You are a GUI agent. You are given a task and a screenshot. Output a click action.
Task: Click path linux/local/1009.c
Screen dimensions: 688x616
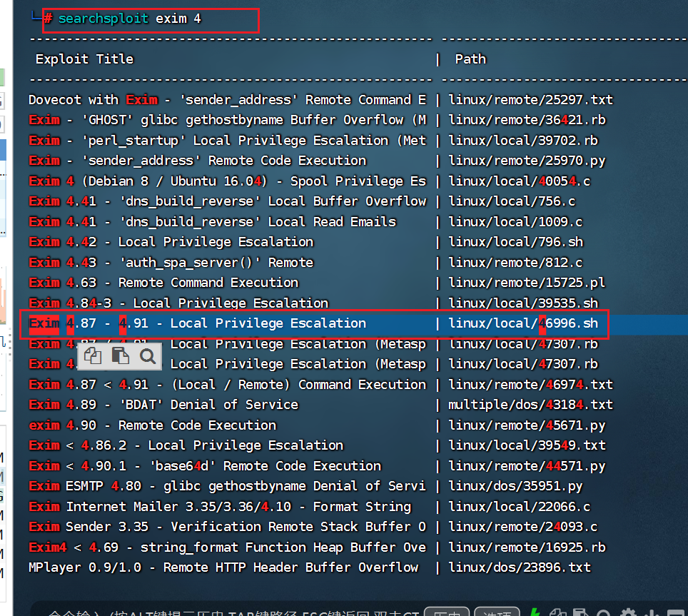pyautogui.click(x=515, y=221)
